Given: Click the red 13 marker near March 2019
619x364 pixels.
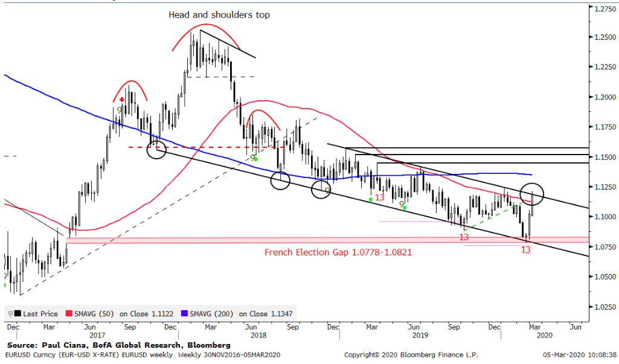Looking at the screenshot, I should tap(379, 197).
